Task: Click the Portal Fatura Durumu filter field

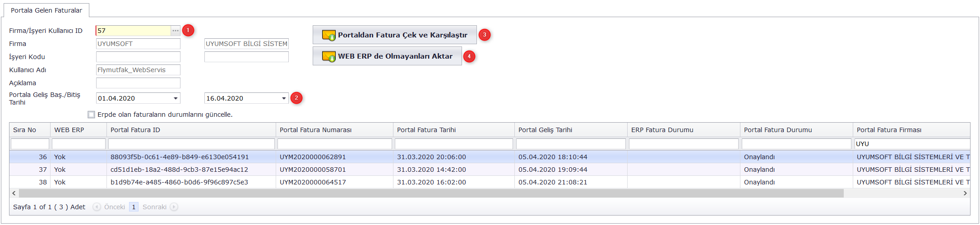Action: click(796, 144)
